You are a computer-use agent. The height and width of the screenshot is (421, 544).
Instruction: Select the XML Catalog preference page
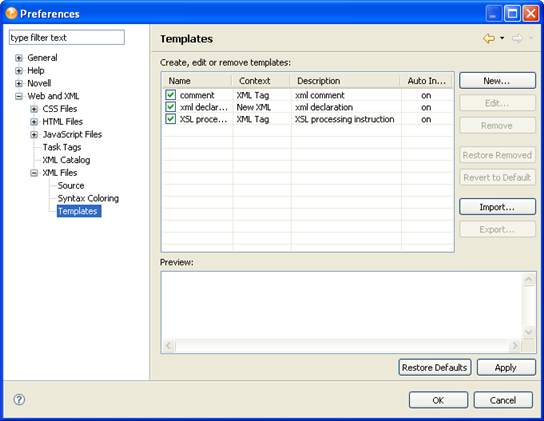click(x=66, y=160)
